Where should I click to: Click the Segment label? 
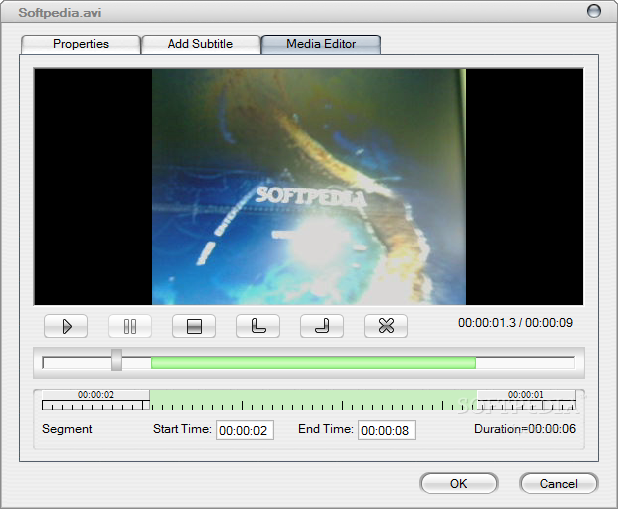67,429
